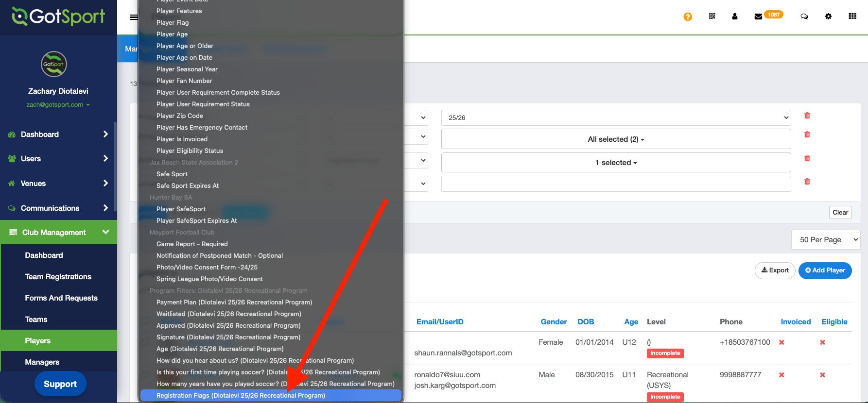Choose Player Zip Code from filter list
The width and height of the screenshot is (868, 403).
click(180, 116)
